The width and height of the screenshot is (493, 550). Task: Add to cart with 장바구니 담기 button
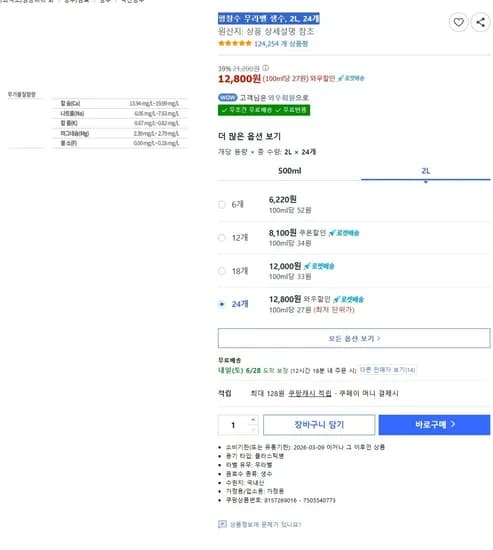pyautogui.click(x=319, y=425)
